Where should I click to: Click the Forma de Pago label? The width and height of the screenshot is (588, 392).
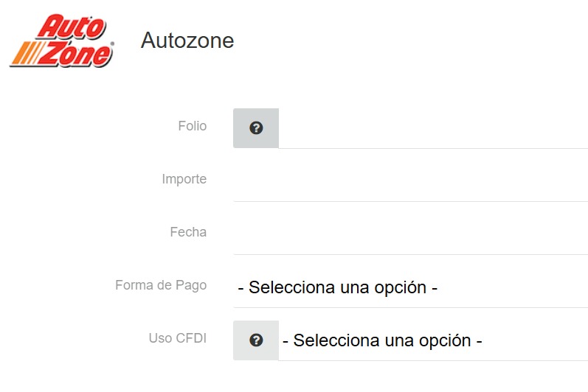[161, 285]
